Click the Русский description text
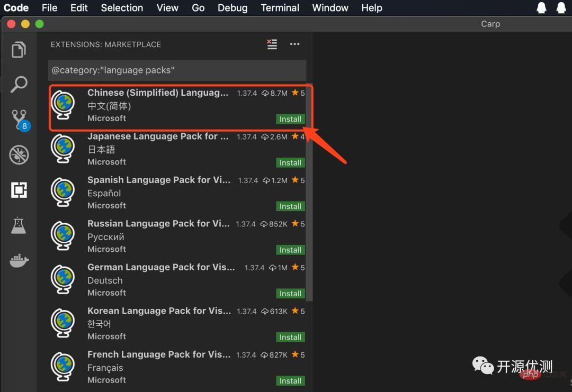The height and width of the screenshot is (392, 572). click(x=106, y=237)
